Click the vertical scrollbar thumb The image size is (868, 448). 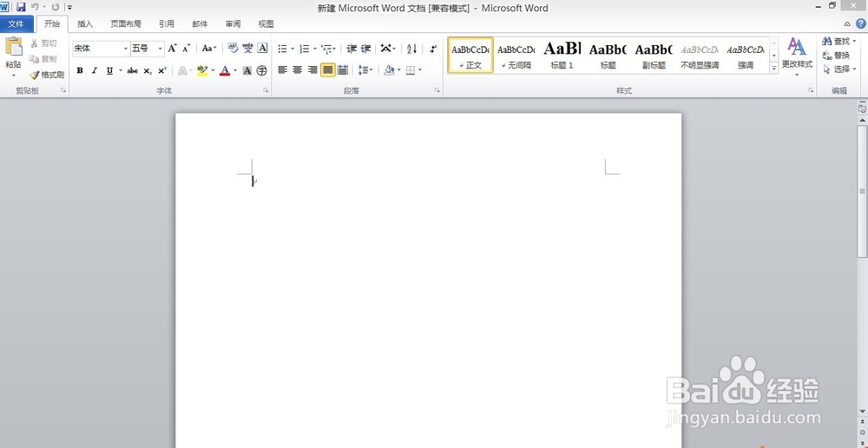pyautogui.click(x=862, y=191)
